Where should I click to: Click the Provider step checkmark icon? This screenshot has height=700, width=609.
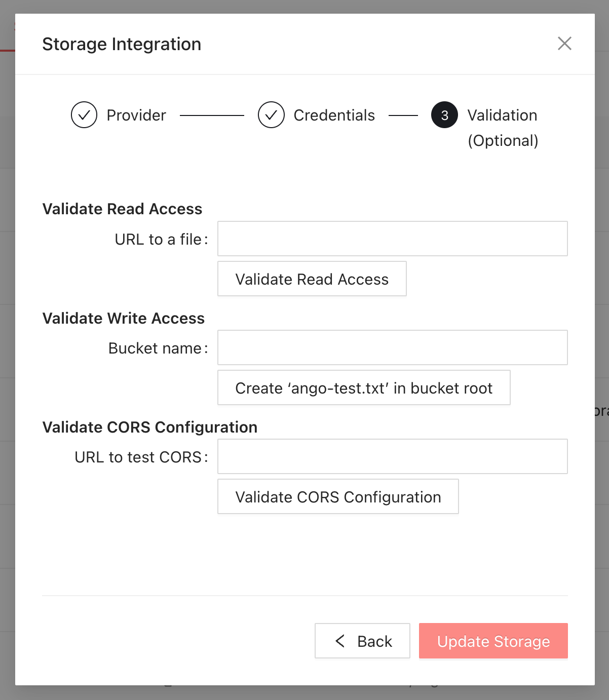click(x=84, y=115)
